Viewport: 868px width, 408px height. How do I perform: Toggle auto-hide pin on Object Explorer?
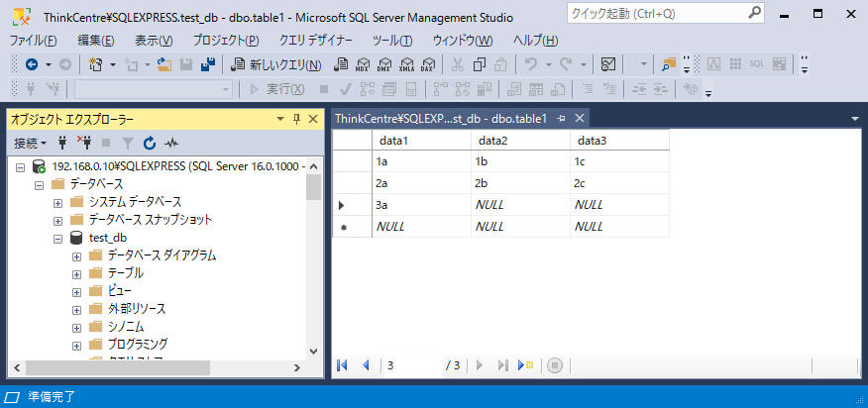(x=296, y=119)
